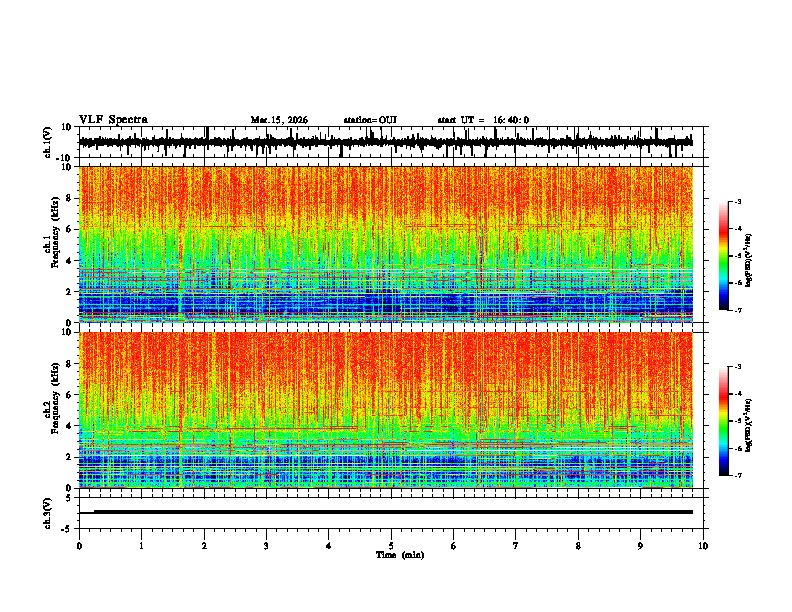
Task: Click the ch.2 spectrogram panel
Action: click(386, 410)
